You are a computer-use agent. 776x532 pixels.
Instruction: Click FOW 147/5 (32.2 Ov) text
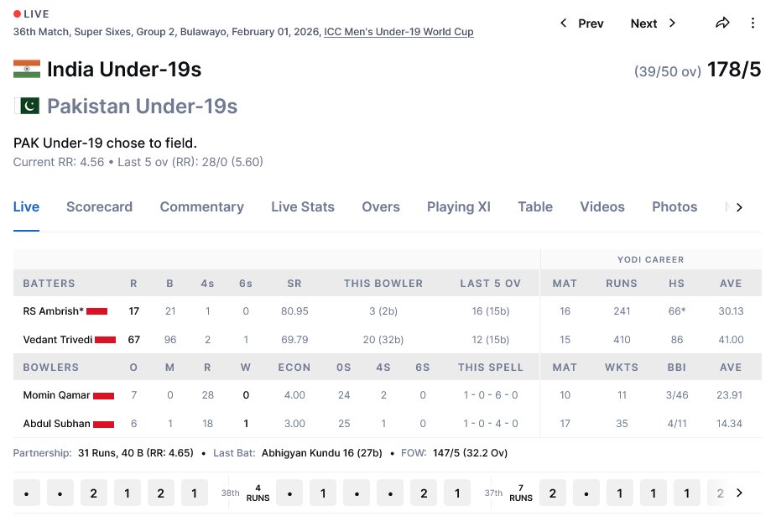[x=470, y=453]
